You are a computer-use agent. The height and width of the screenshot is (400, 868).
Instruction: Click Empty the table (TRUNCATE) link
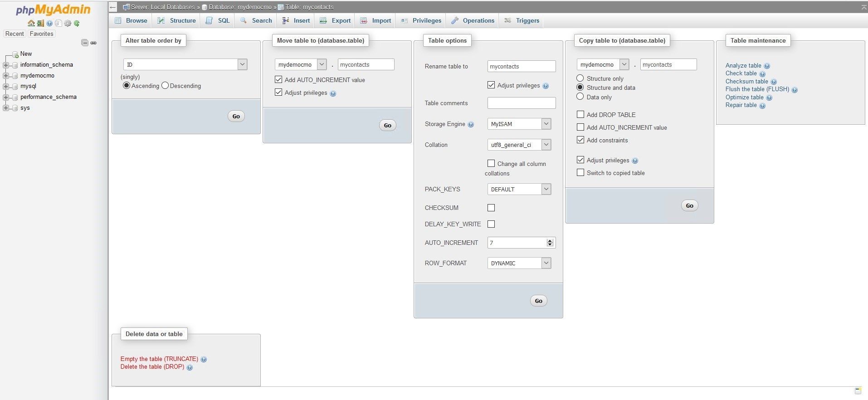pyautogui.click(x=159, y=359)
